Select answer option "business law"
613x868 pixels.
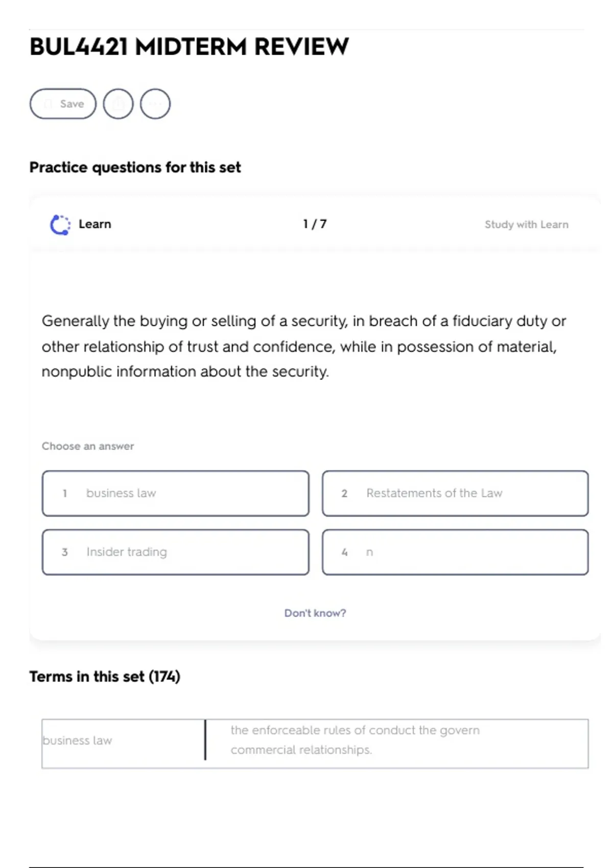[x=175, y=493]
